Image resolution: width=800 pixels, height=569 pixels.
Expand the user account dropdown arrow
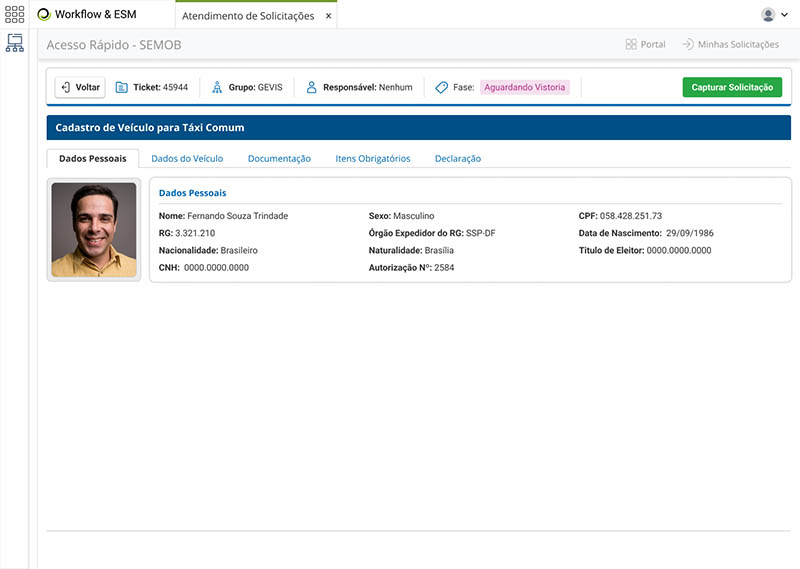785,16
